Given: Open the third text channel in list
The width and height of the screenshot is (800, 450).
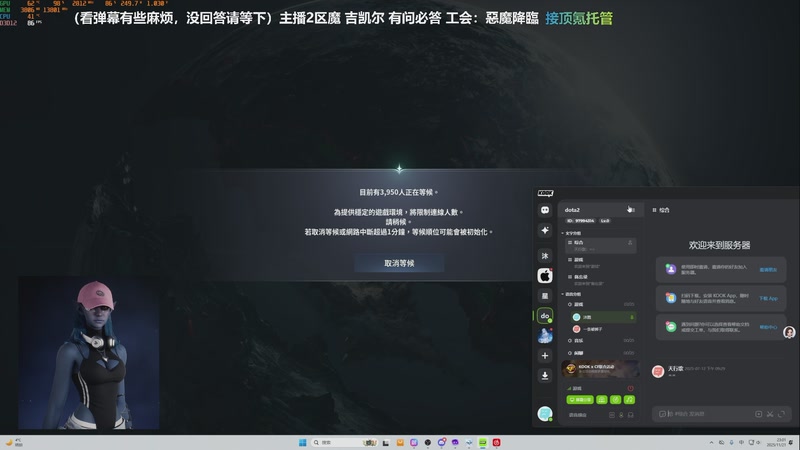Looking at the screenshot, I should [601, 280].
